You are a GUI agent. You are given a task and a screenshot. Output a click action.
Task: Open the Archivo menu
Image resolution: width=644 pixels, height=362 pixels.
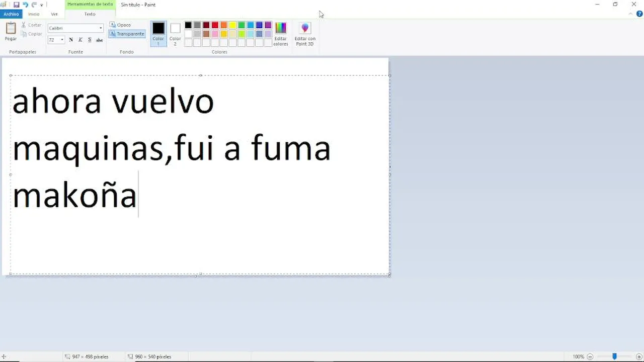pyautogui.click(x=11, y=14)
